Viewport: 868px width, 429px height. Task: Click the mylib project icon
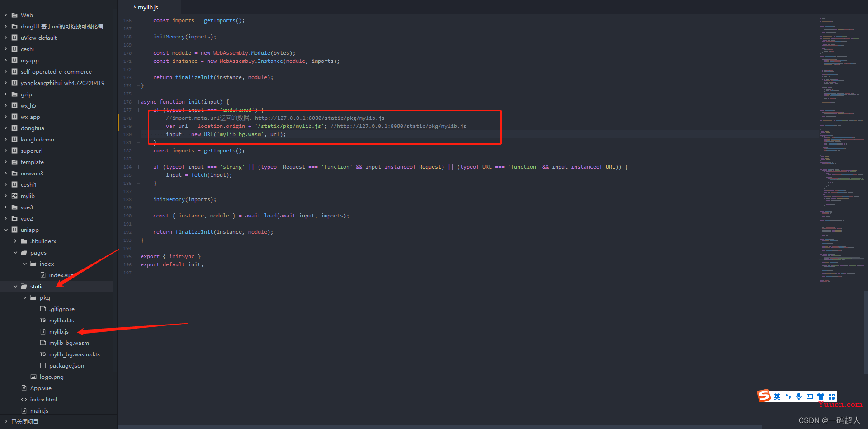point(14,196)
